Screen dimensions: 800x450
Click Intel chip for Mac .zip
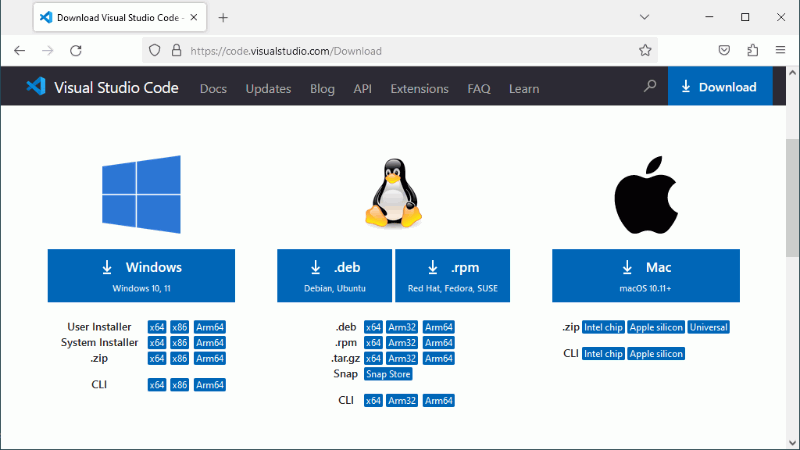[603, 328]
